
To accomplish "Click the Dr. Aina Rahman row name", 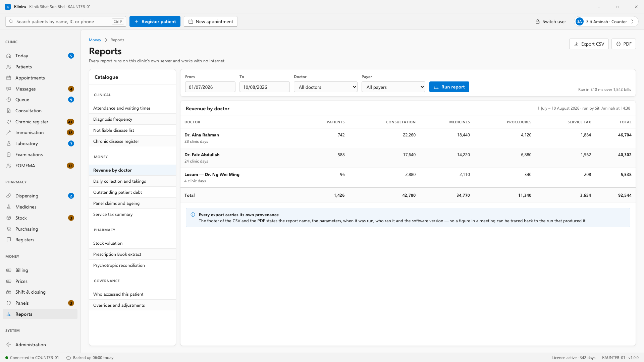I will (202, 135).
